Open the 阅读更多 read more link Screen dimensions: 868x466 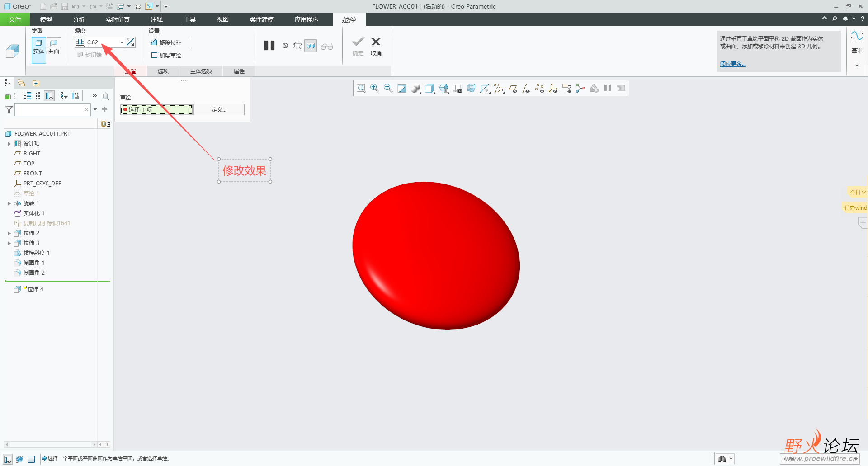pyautogui.click(x=732, y=64)
